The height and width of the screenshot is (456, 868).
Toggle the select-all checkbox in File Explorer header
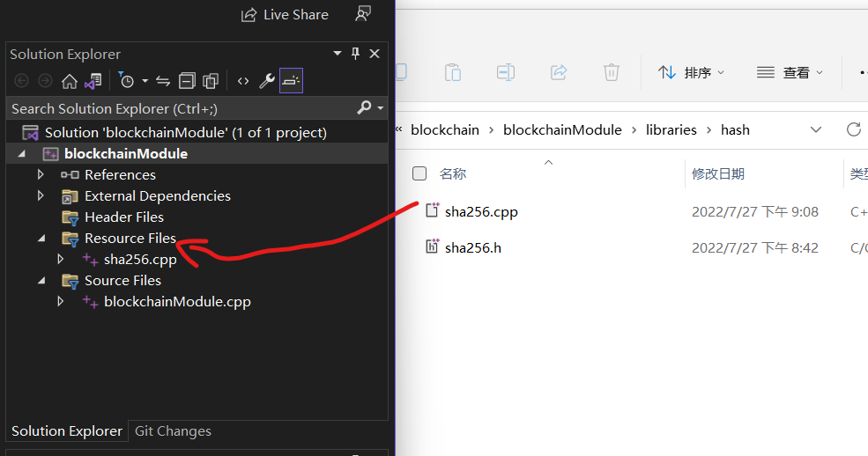coord(419,173)
